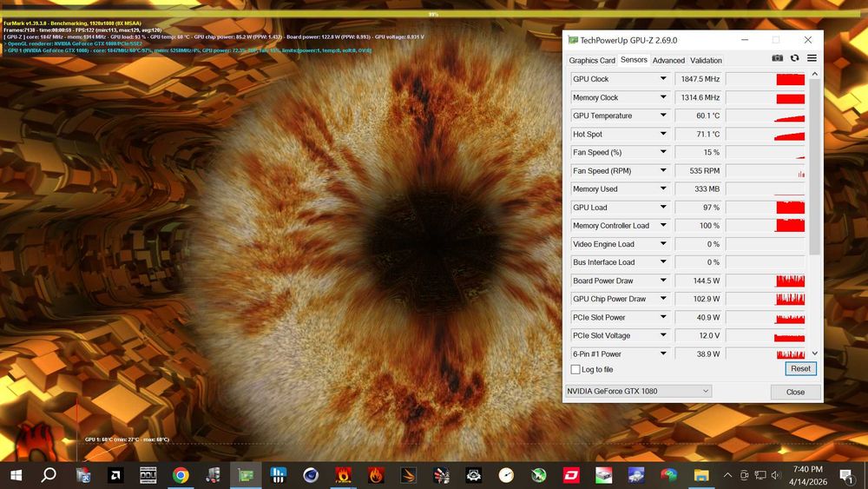Click the GPU-Z refresh icon
The width and height of the screenshot is (868, 489).
pos(794,58)
